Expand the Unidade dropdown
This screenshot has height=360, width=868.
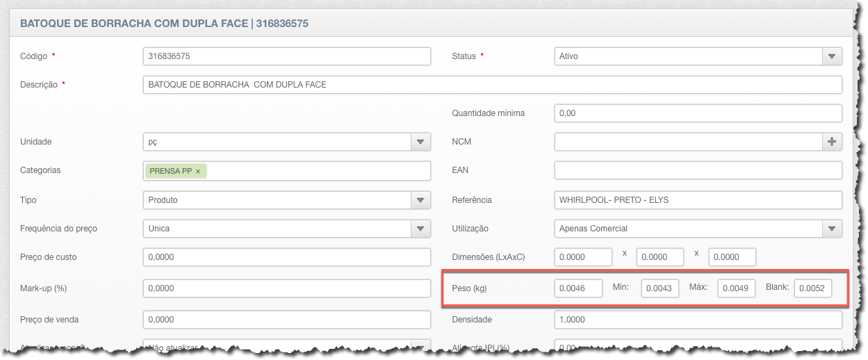click(x=420, y=142)
